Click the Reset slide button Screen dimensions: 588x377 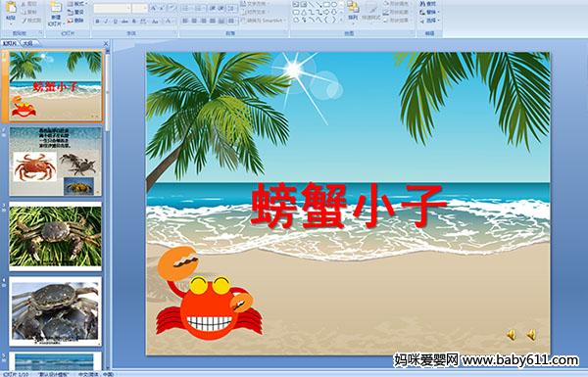[x=76, y=12]
